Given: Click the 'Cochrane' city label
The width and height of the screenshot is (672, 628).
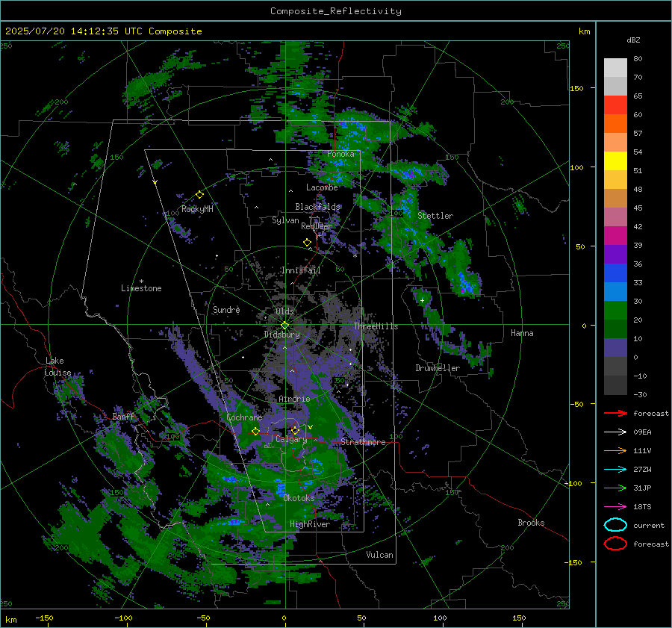Looking at the screenshot, I should (244, 417).
